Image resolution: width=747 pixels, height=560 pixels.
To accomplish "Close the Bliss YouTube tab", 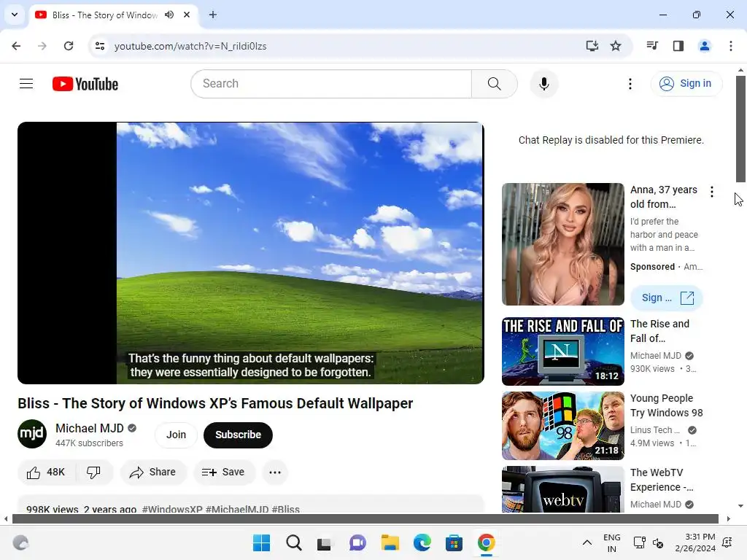I will 187,15.
